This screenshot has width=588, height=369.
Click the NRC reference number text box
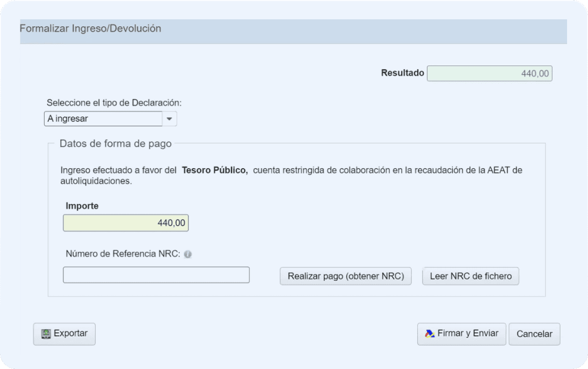156,275
